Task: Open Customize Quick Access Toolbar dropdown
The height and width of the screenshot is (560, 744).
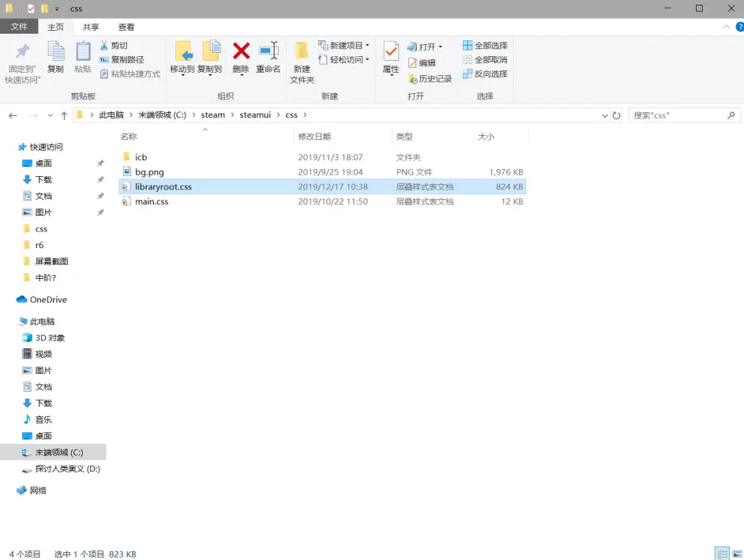Action: (x=57, y=9)
